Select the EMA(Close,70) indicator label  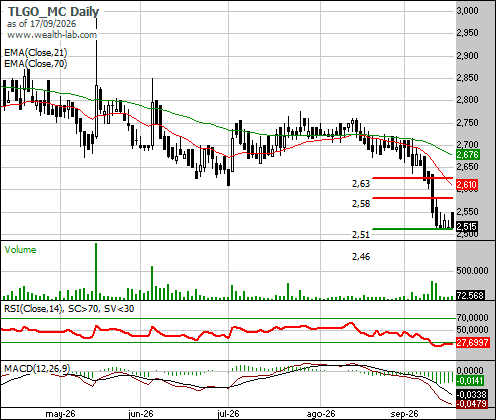tap(36, 63)
